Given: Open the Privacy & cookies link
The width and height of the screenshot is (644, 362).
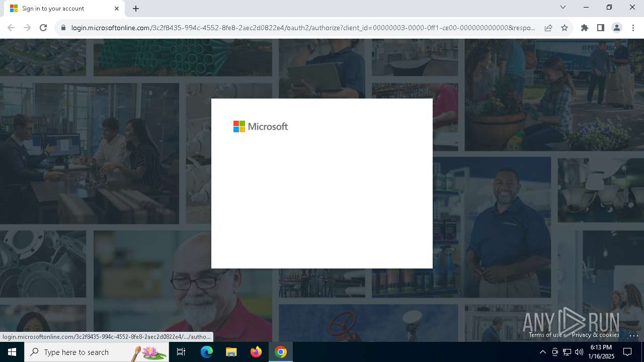Looking at the screenshot, I should (x=596, y=335).
